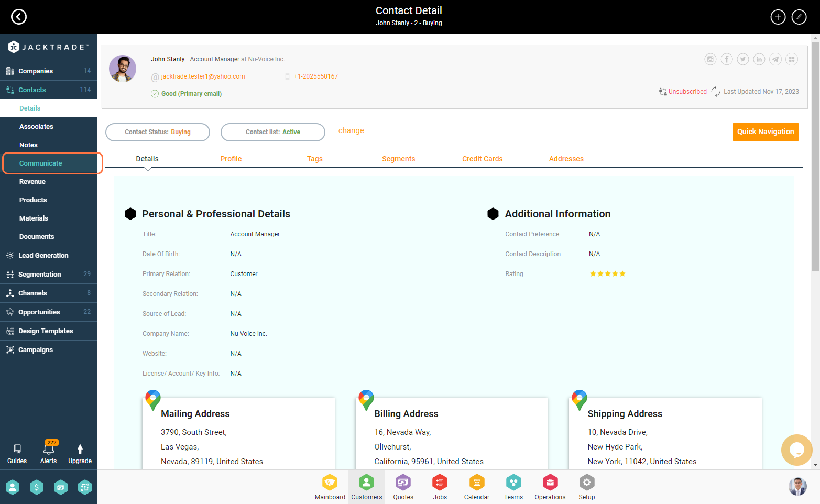Click the edit pencil icon in header
Screen dimensions: 820x504
[x=799, y=17]
